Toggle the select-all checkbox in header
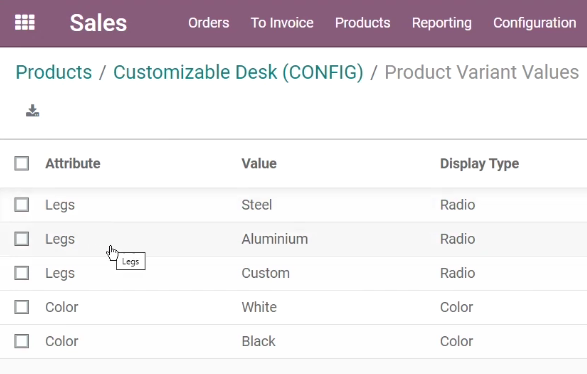This screenshot has height=374, width=587. (22, 164)
